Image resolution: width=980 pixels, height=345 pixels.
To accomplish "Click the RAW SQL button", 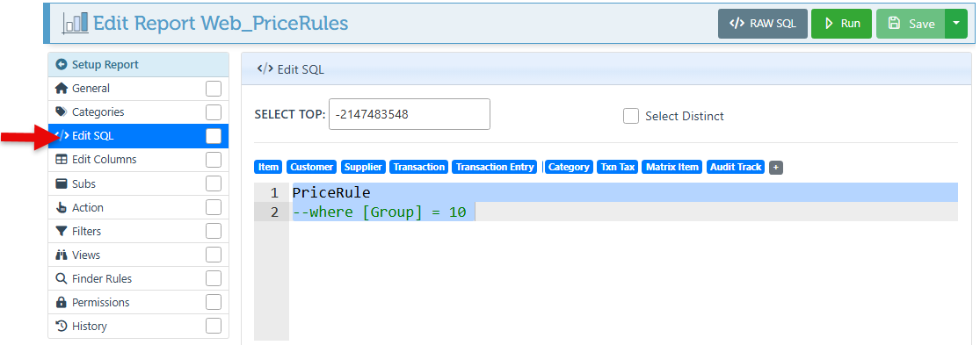I will click(x=763, y=24).
